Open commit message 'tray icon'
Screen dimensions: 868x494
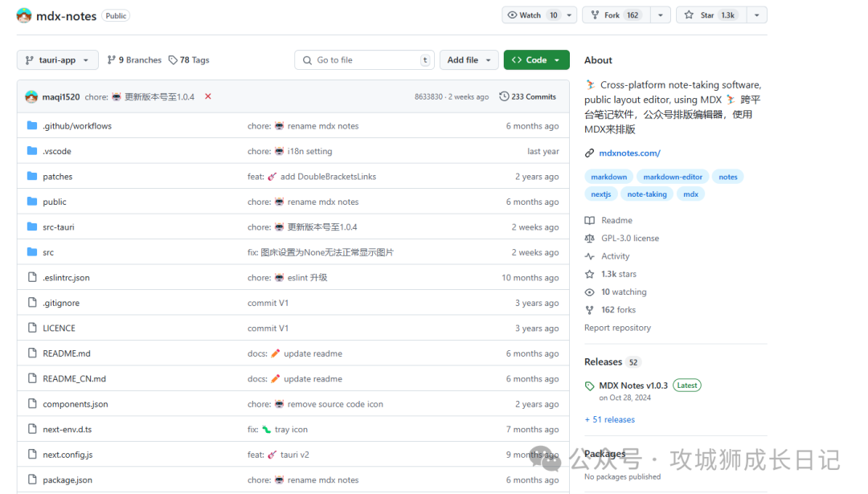click(x=291, y=429)
